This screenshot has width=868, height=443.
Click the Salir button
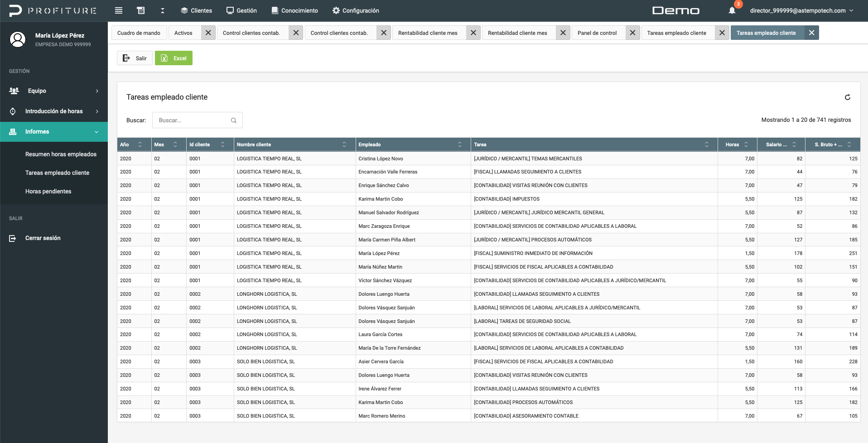pyautogui.click(x=135, y=58)
